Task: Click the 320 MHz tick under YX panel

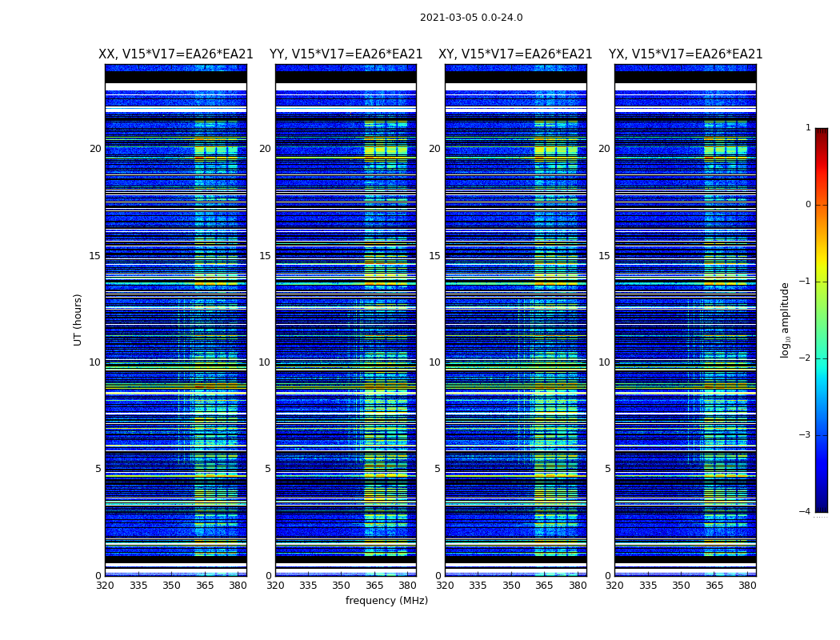Action: 614,586
